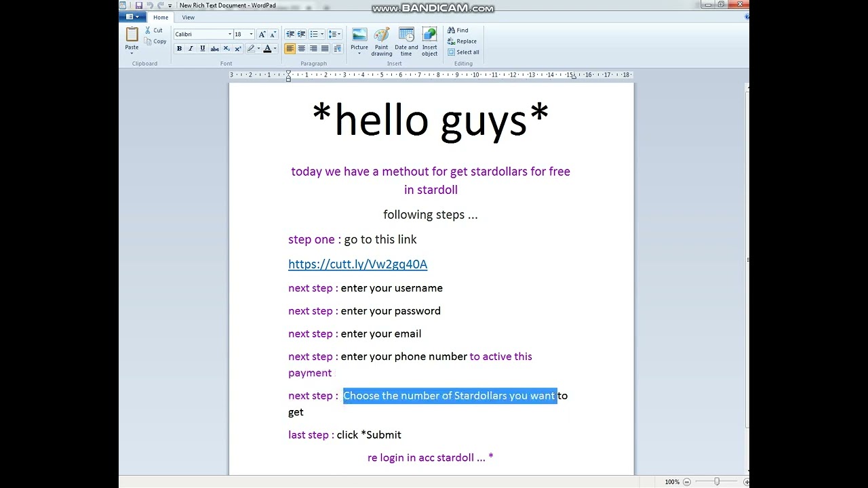Justify the paragraph text
Image resolution: width=868 pixels, height=488 pixels.
[x=325, y=49]
